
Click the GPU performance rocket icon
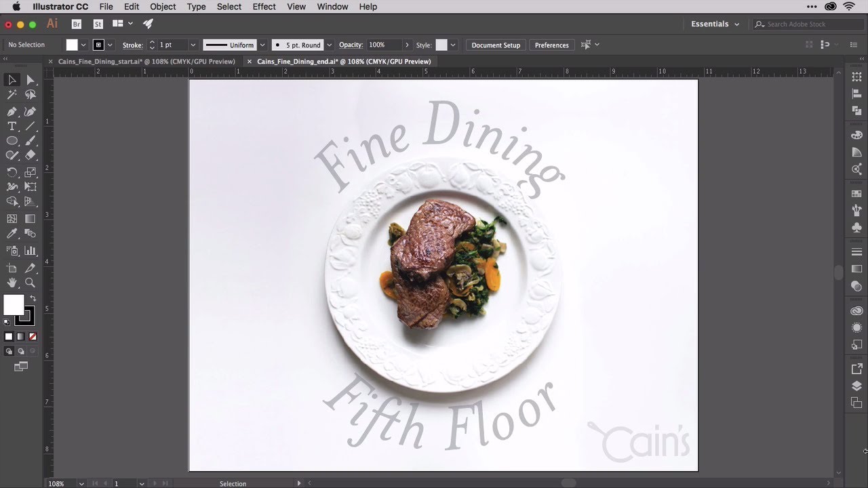coord(147,24)
